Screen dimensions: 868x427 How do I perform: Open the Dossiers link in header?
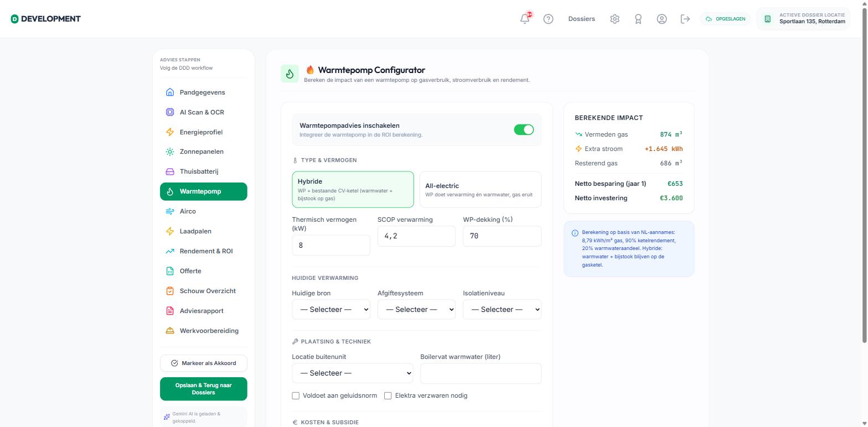pyautogui.click(x=581, y=19)
